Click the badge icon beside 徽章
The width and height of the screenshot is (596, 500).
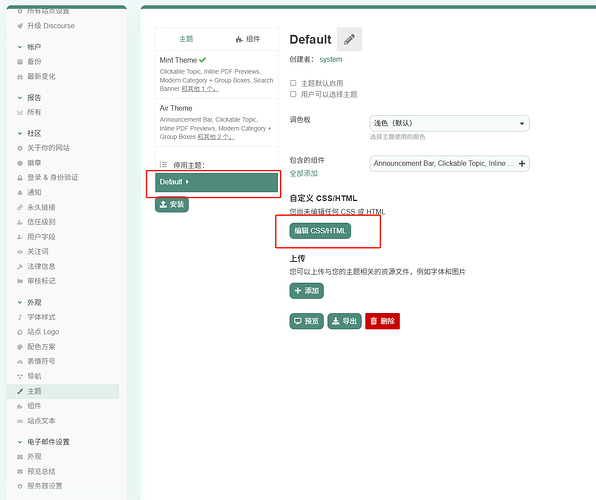(20, 163)
